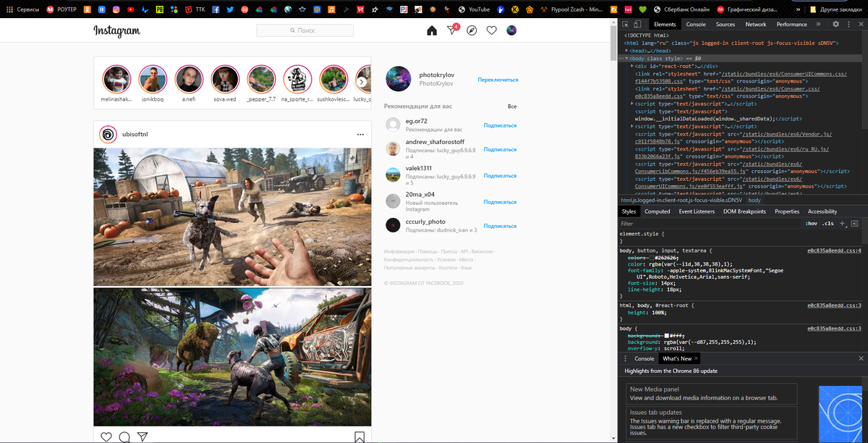Follow andrew_shaforostoff with Подписаться
Screen dimensions: 868x443
pyautogui.click(x=500, y=149)
